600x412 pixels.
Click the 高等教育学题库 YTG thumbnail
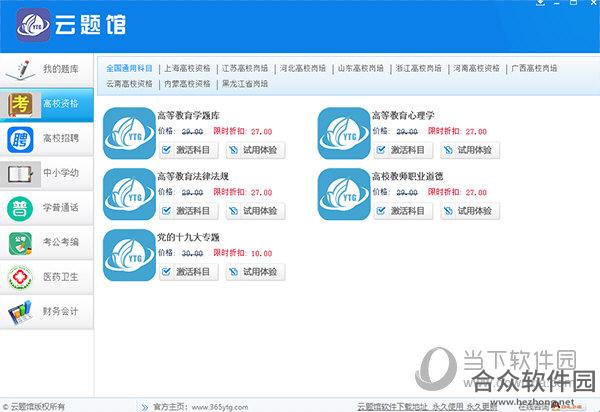click(129, 133)
